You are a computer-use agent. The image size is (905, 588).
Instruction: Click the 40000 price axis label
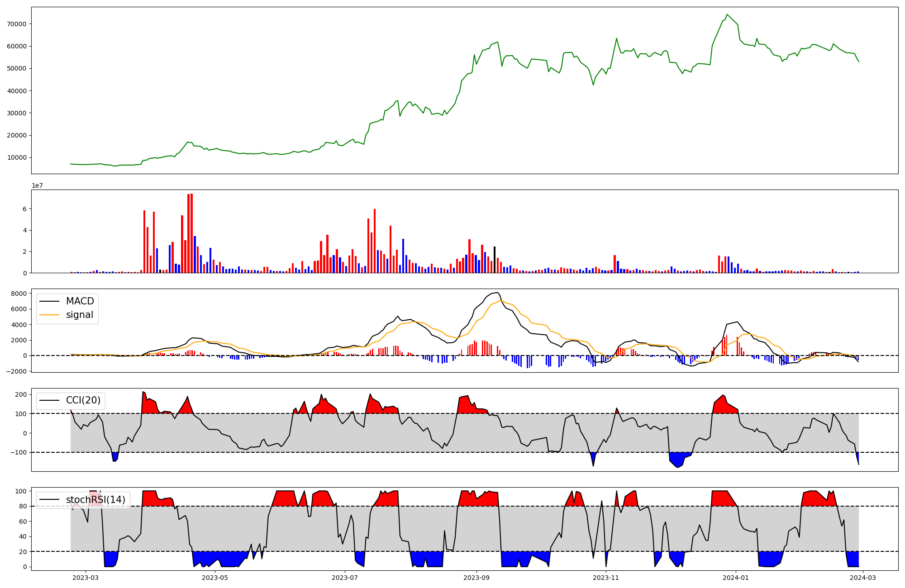coord(17,91)
